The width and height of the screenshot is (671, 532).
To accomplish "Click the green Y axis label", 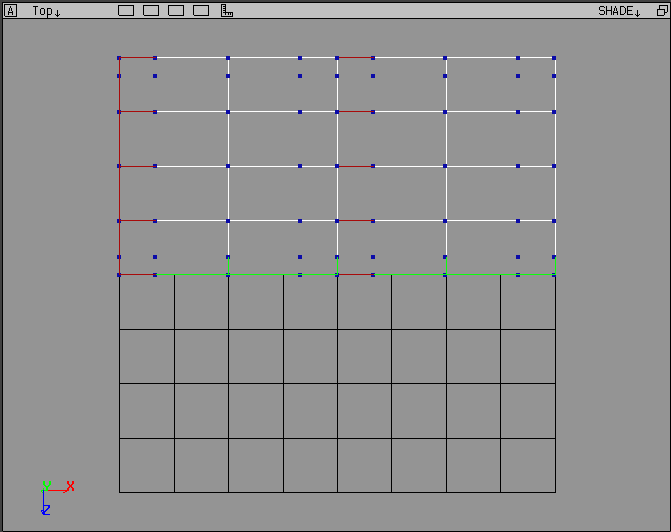I will click(x=46, y=486).
